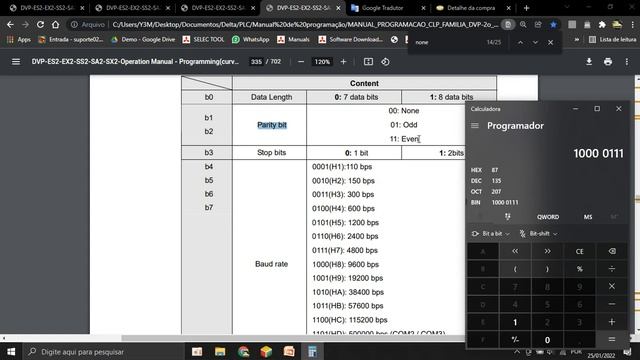
Task: Click the PDF page number field
Action: pyautogui.click(x=256, y=62)
